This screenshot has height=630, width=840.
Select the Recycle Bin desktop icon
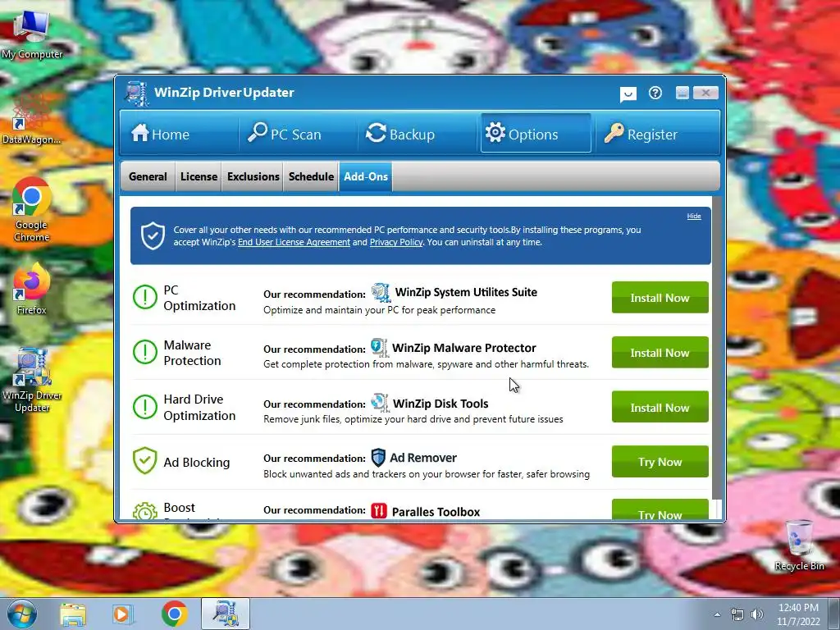799,545
